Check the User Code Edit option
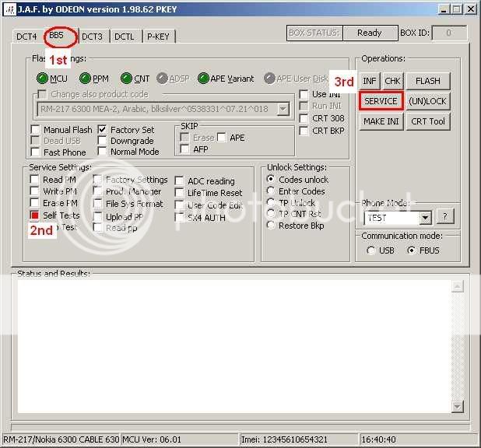This screenshot has height=448, width=481. [x=179, y=205]
